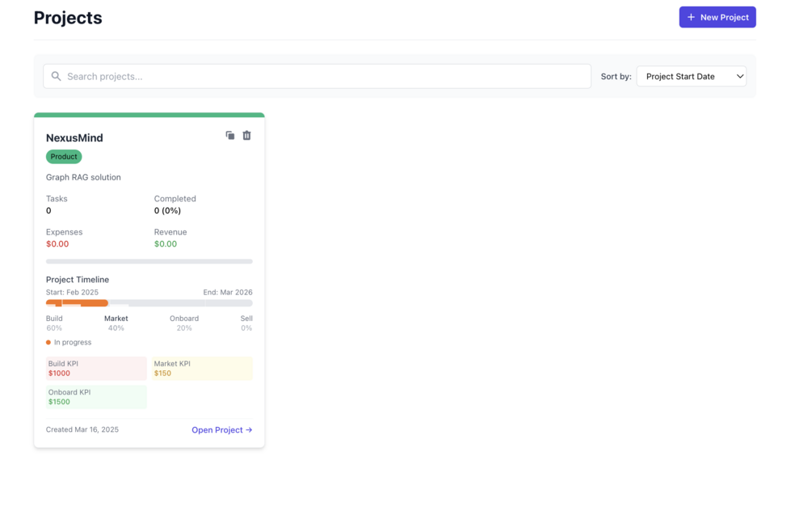Select the Onboard 20% phase label
Screen dimensions: 812x507
pos(184,323)
